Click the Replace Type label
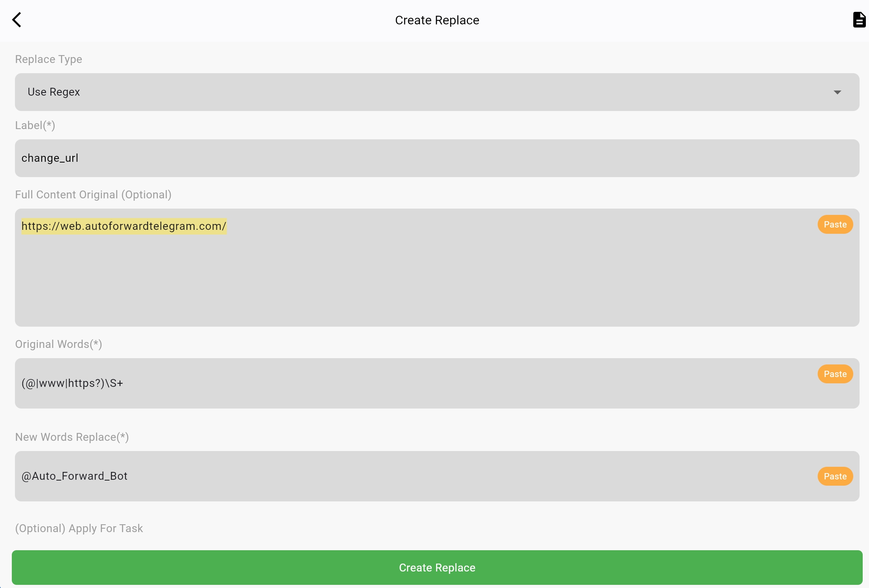Image resolution: width=869 pixels, height=588 pixels. (48, 59)
